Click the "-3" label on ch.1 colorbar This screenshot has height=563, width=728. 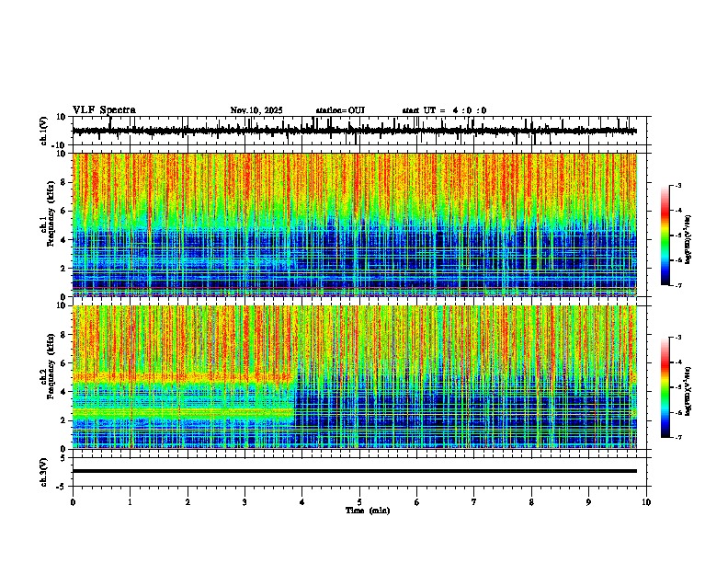pos(677,186)
